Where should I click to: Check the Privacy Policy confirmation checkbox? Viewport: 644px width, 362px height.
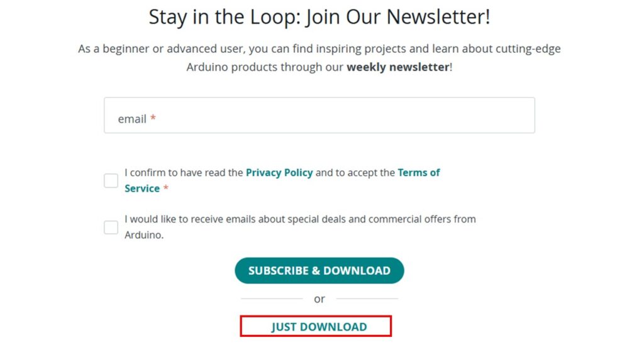111,180
